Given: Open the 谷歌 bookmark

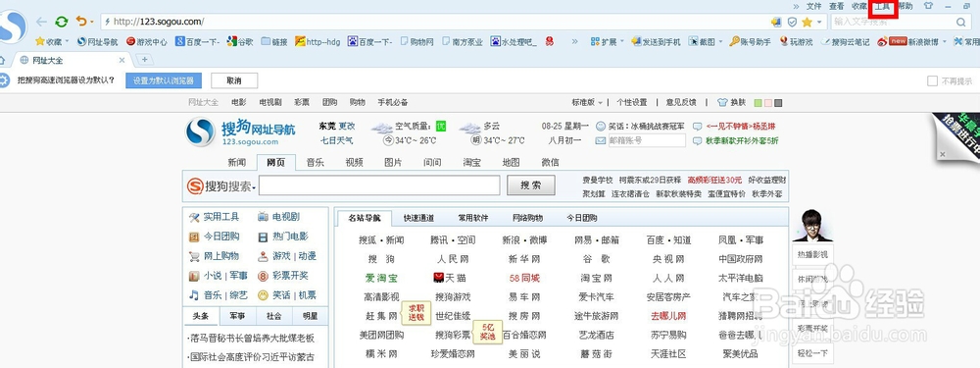Looking at the screenshot, I should 240,42.
